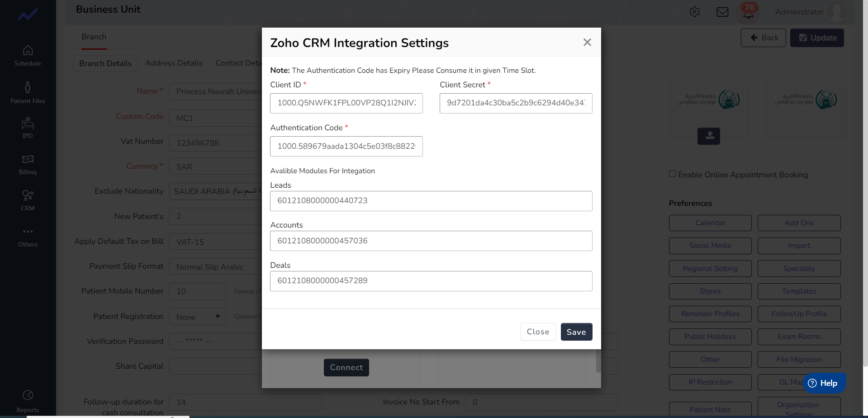Click the app logo at top left
The width and height of the screenshot is (868, 418).
coord(28,14)
